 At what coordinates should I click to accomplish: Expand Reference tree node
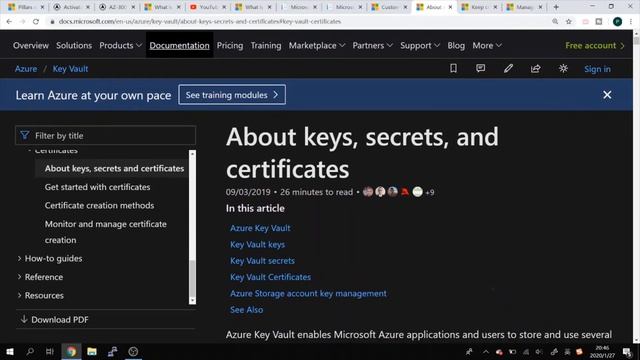[x=19, y=277]
